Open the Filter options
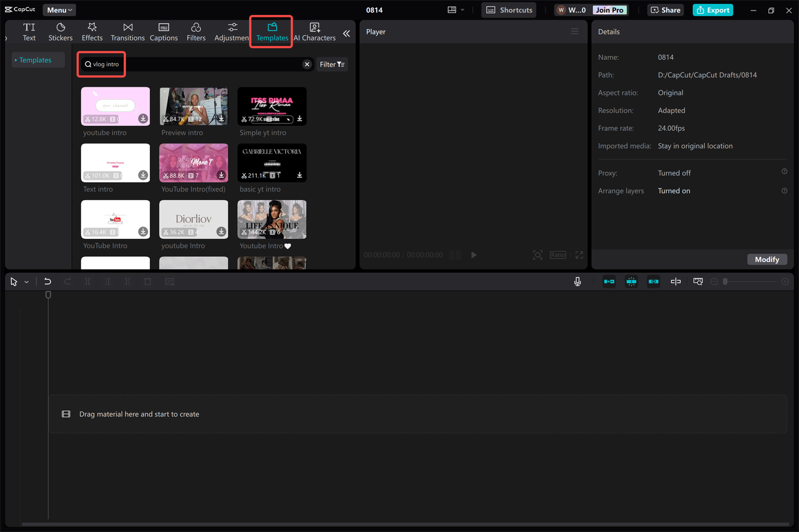Image resolution: width=799 pixels, height=532 pixels. tap(332, 64)
